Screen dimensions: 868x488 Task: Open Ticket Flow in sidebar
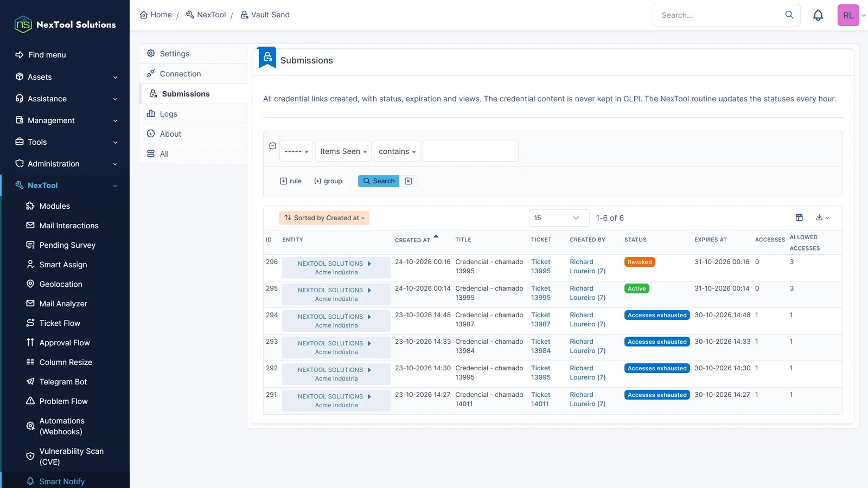tap(60, 323)
